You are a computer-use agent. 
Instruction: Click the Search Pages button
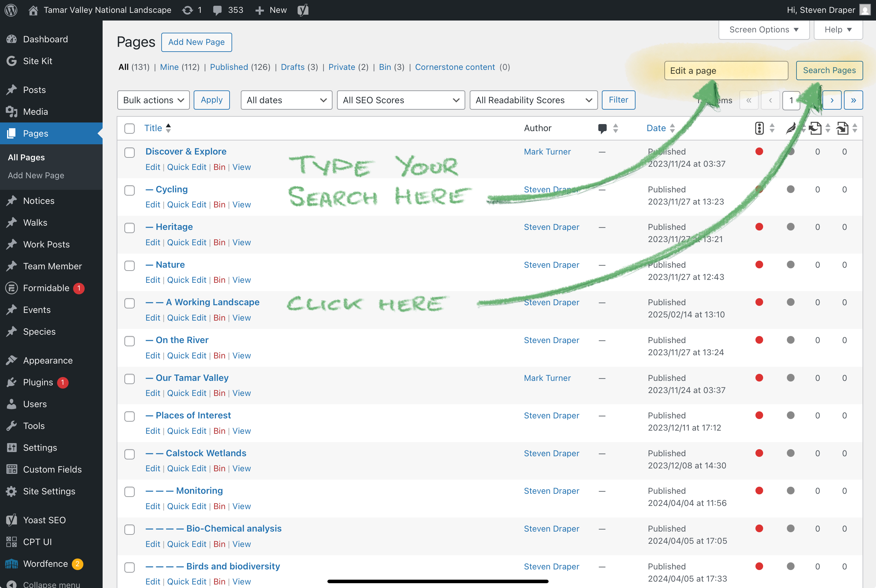829,71
